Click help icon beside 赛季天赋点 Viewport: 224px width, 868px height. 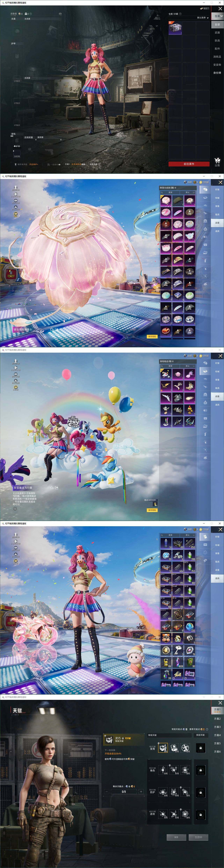207,729
